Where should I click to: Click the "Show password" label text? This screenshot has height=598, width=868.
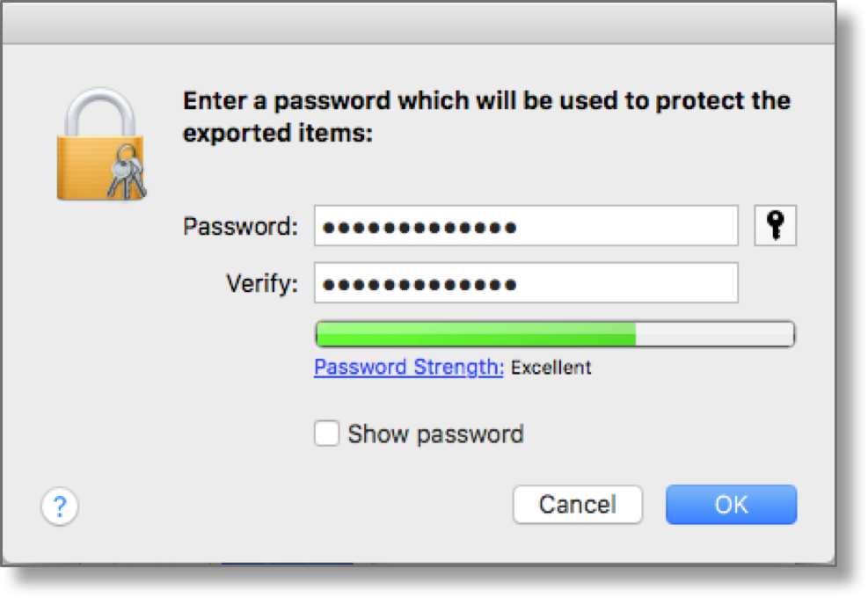pyautogui.click(x=435, y=434)
